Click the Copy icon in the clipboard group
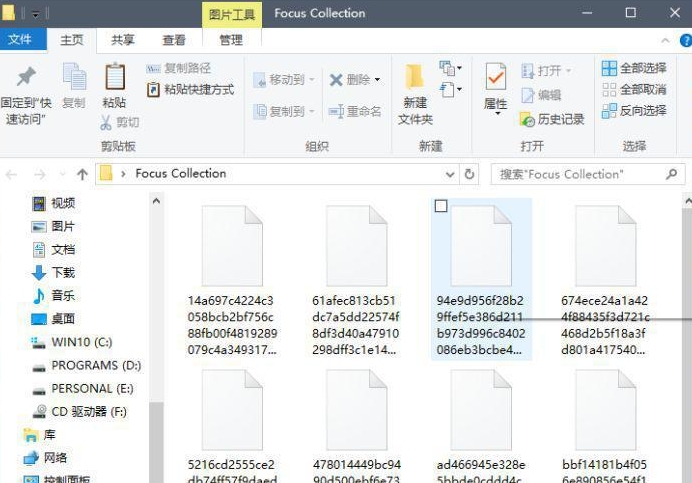Screen dimensions: 692x483 pyautogui.click(x=74, y=76)
